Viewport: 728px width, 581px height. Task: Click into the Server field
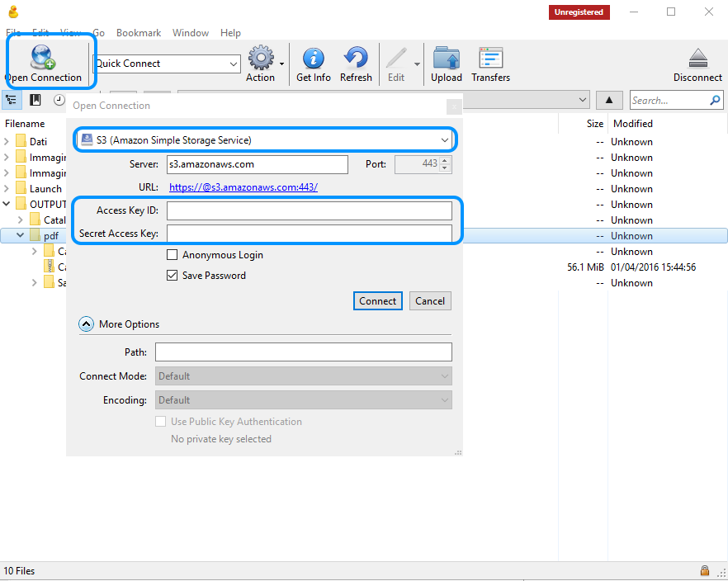click(258, 164)
